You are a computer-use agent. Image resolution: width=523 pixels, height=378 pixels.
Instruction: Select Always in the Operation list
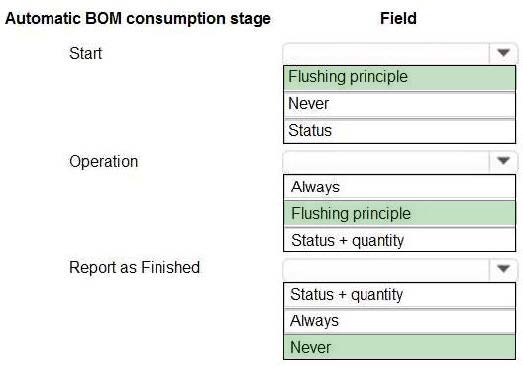click(x=399, y=187)
